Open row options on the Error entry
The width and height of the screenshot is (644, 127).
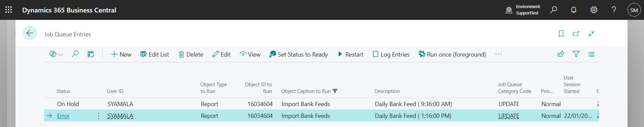(99, 116)
